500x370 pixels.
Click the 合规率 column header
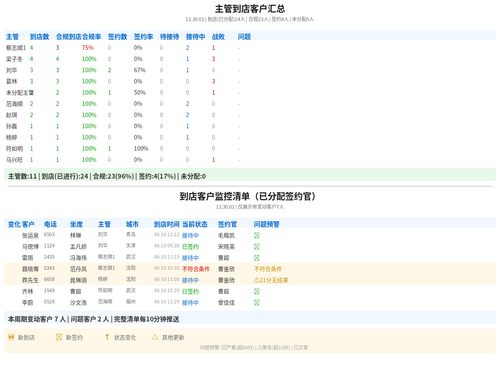click(x=92, y=37)
